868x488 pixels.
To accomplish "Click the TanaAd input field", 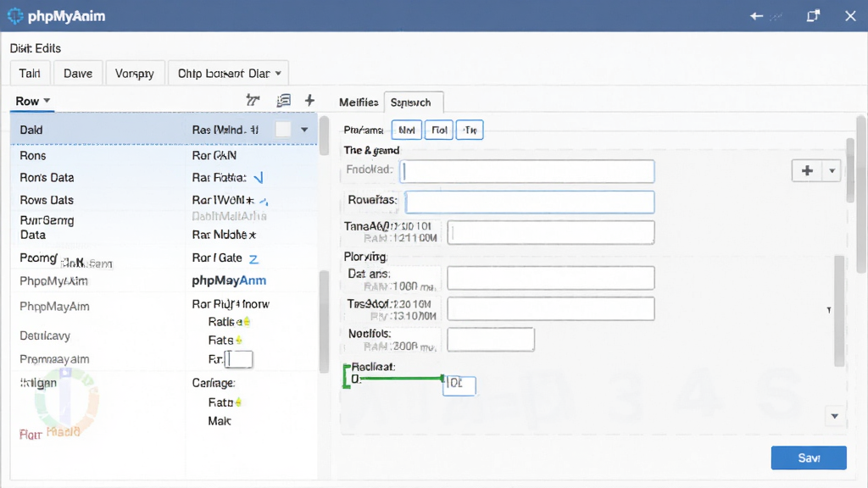I will pyautogui.click(x=551, y=232).
